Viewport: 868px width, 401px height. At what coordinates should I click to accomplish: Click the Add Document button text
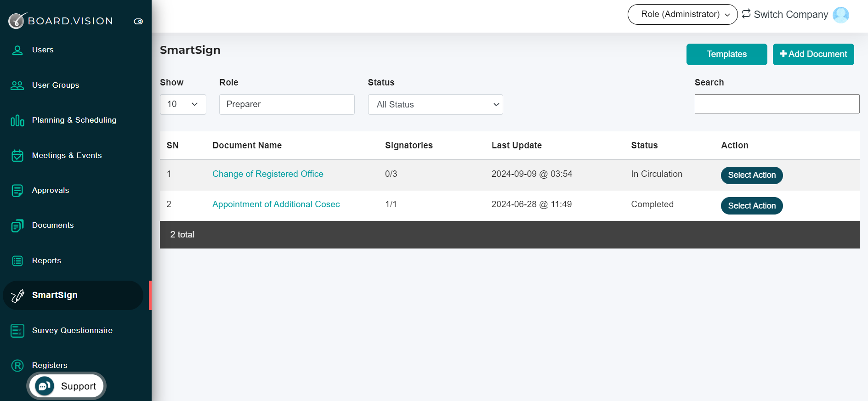tap(817, 54)
